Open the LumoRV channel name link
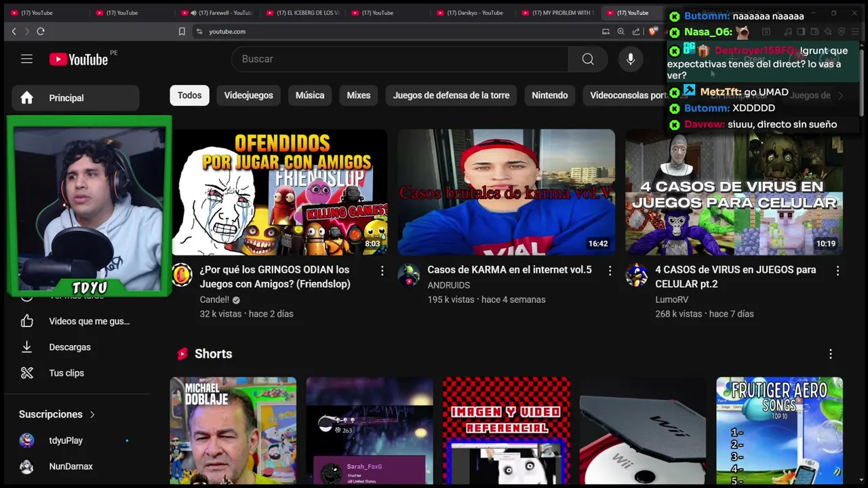 tap(671, 300)
